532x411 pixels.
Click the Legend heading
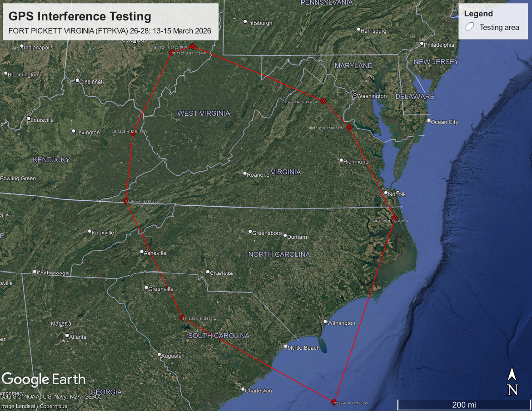pos(478,14)
